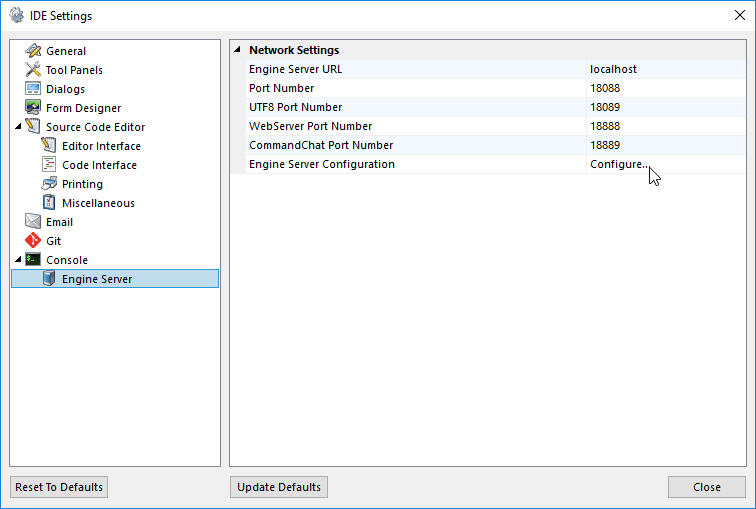Select the Email label in the tree
The height and width of the screenshot is (509, 756).
pyautogui.click(x=59, y=222)
